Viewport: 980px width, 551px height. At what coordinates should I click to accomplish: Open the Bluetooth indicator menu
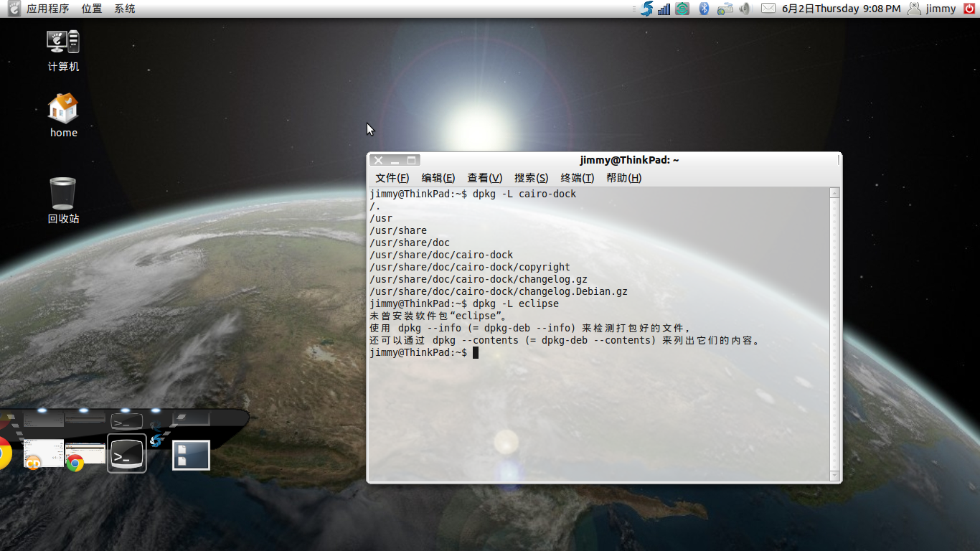704,9
